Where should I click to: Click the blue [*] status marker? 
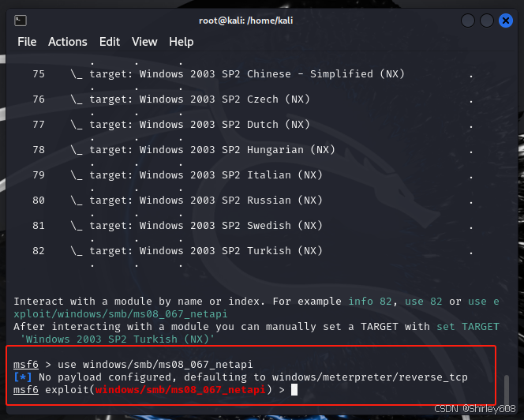point(23,377)
